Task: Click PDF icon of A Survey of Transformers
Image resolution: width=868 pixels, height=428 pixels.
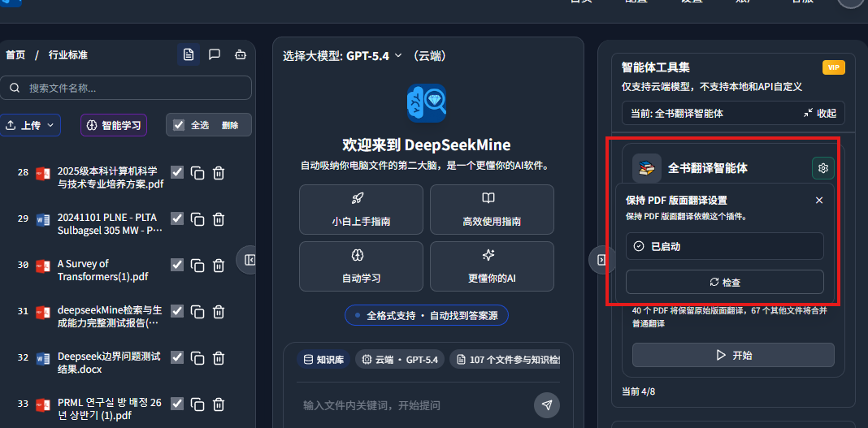Action: pyautogui.click(x=43, y=266)
